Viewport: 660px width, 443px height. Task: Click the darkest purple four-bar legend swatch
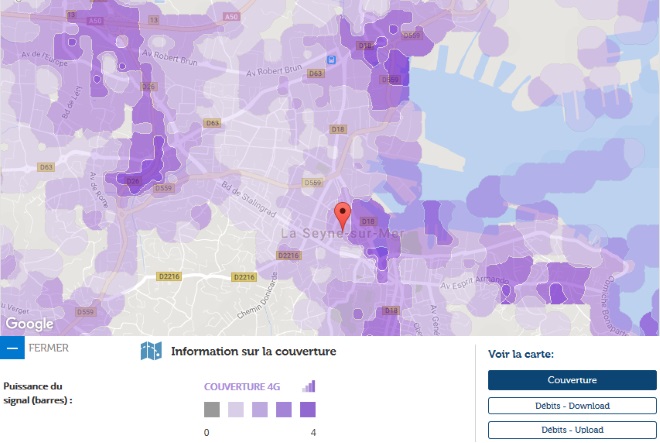(x=308, y=409)
